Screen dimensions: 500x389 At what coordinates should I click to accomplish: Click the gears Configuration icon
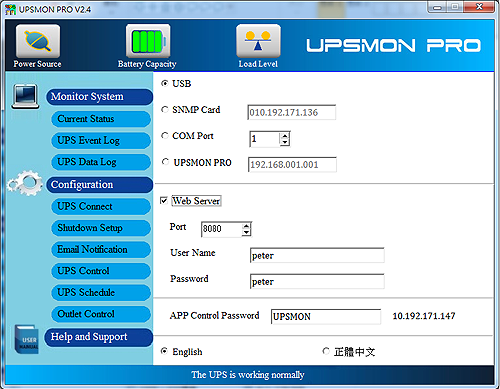25,183
